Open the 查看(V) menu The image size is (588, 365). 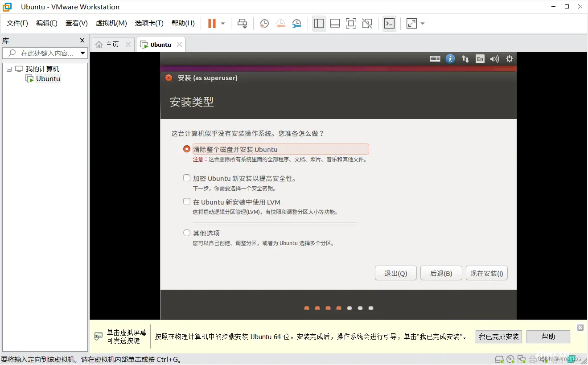click(x=77, y=23)
